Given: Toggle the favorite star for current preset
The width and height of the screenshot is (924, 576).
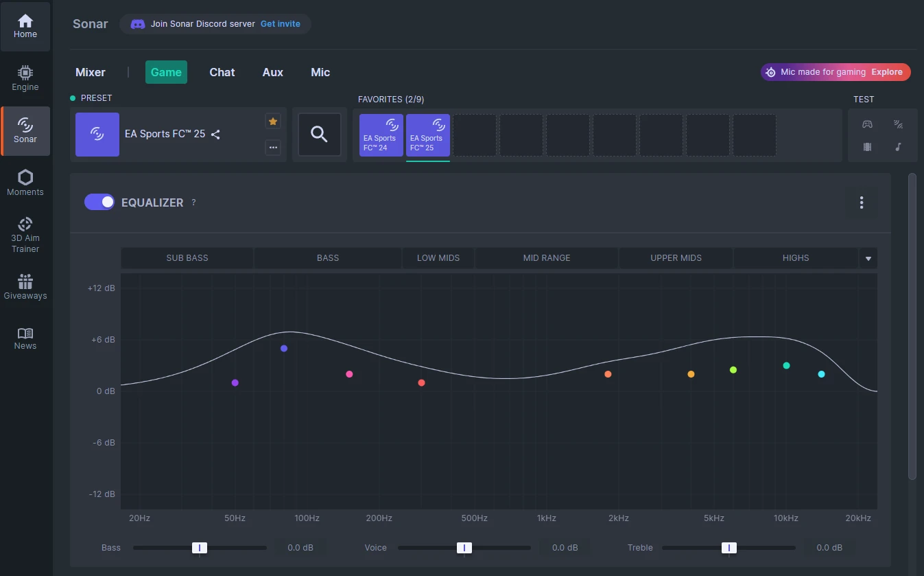Looking at the screenshot, I should 273,122.
